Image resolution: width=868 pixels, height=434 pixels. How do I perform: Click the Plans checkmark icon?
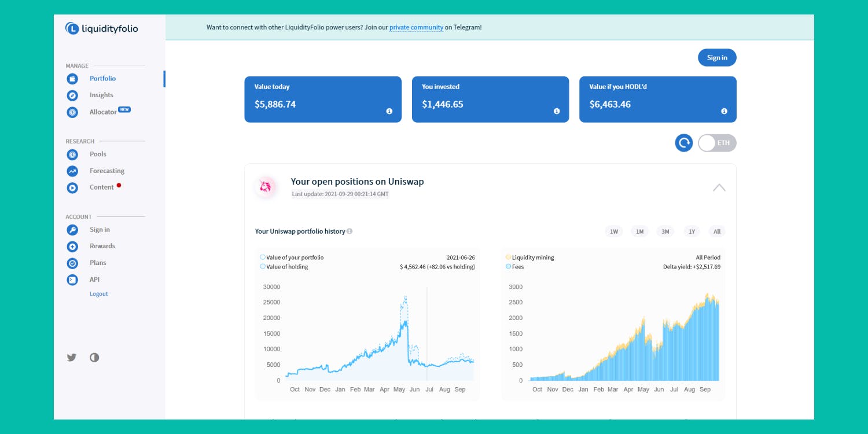(72, 263)
